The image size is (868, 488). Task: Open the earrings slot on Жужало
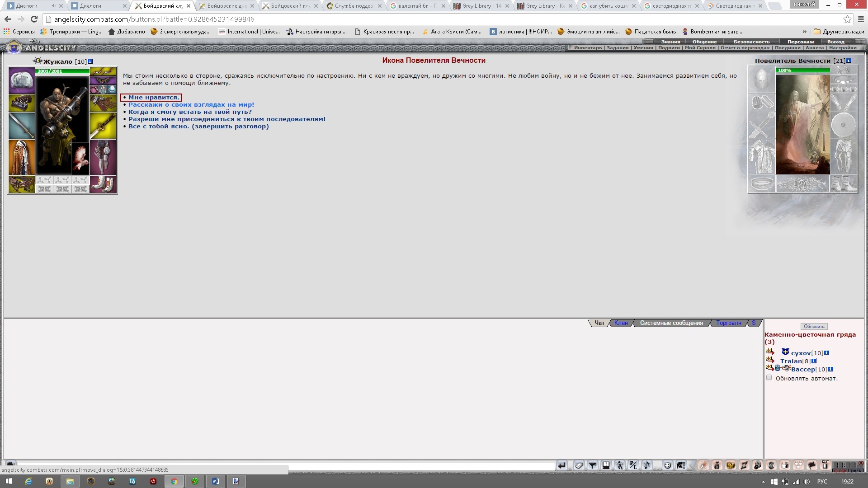click(x=103, y=71)
